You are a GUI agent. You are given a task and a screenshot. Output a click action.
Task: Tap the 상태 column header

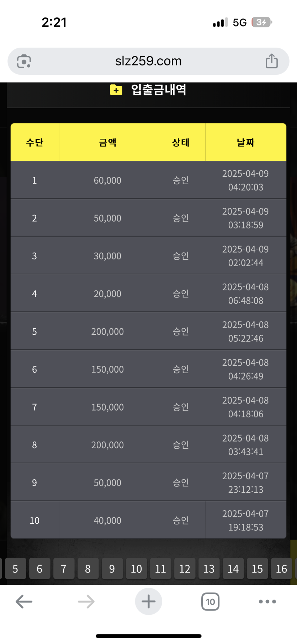181,143
